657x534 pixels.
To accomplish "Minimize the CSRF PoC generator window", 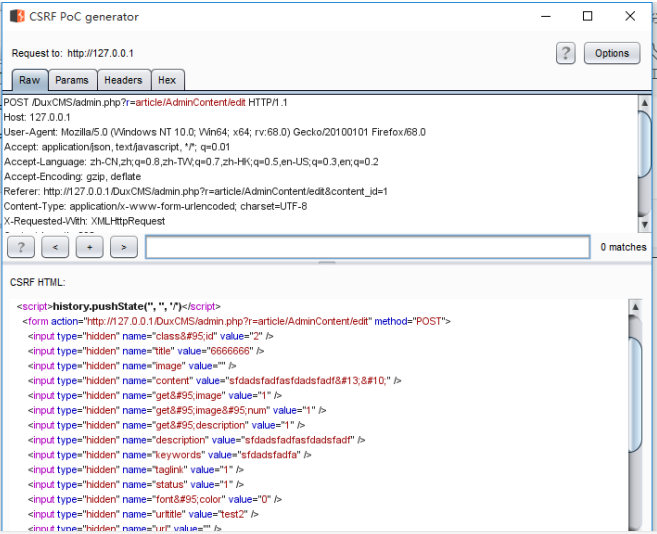I will 546,16.
